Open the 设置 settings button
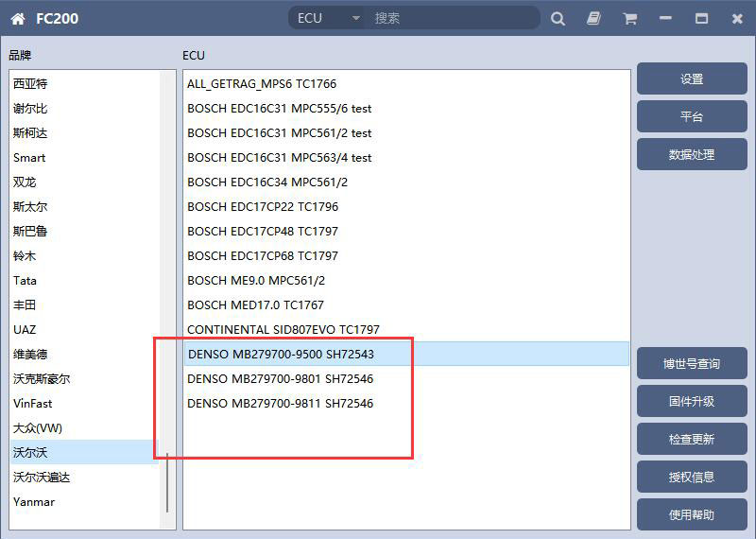The height and width of the screenshot is (539, 756). [x=692, y=79]
